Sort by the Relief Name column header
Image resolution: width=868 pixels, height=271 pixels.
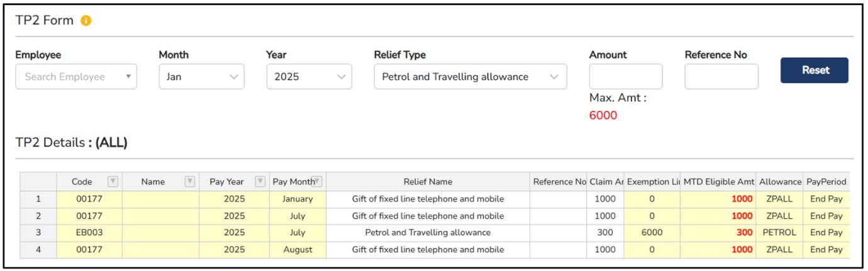click(428, 182)
